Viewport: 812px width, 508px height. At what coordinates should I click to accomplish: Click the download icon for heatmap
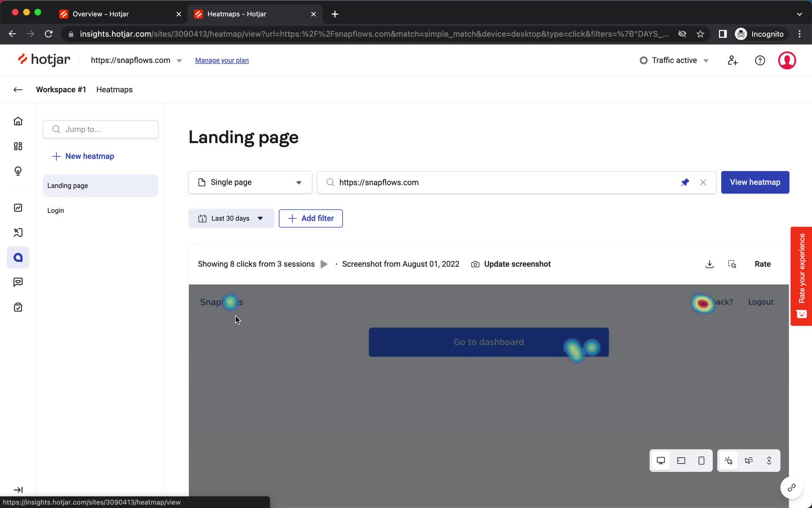pyautogui.click(x=709, y=264)
